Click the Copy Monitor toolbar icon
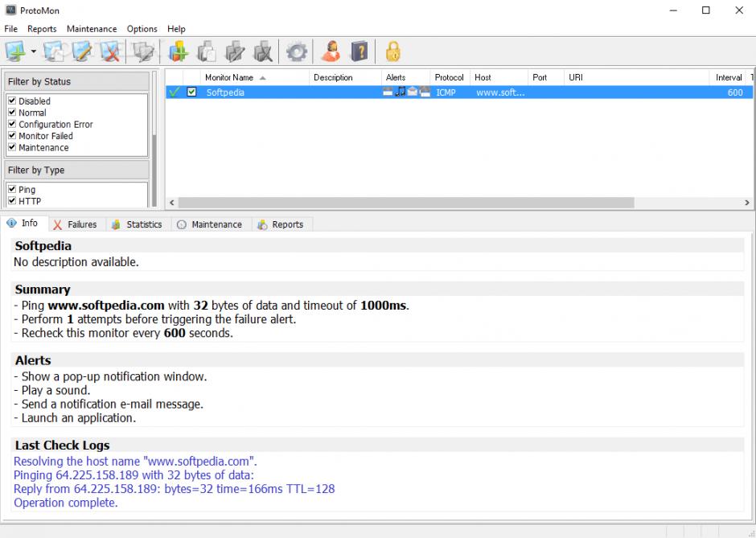Screen dimensions: 756x538 pos(54,51)
